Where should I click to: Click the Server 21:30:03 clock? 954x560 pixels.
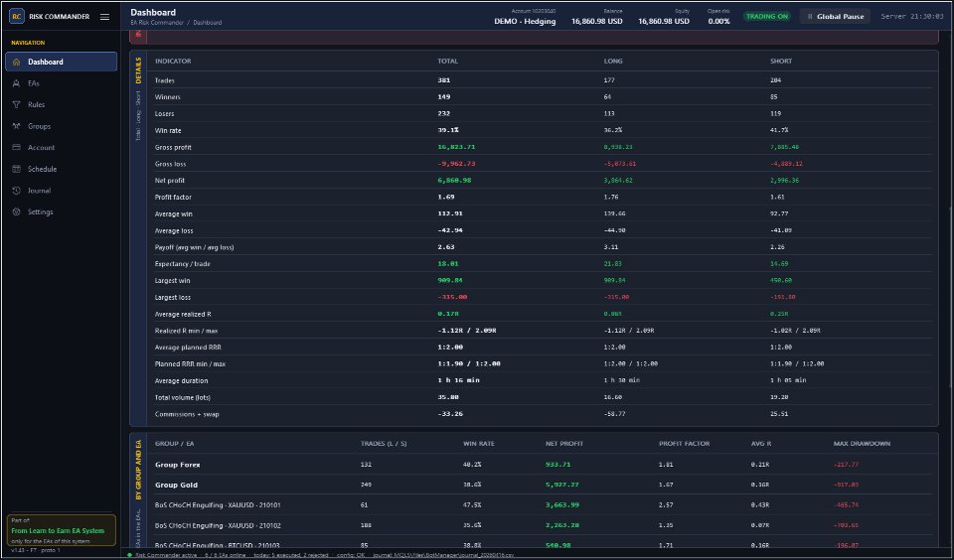tap(911, 17)
